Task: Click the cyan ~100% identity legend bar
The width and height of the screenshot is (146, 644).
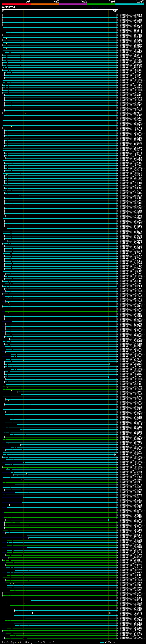Action: point(130,4)
